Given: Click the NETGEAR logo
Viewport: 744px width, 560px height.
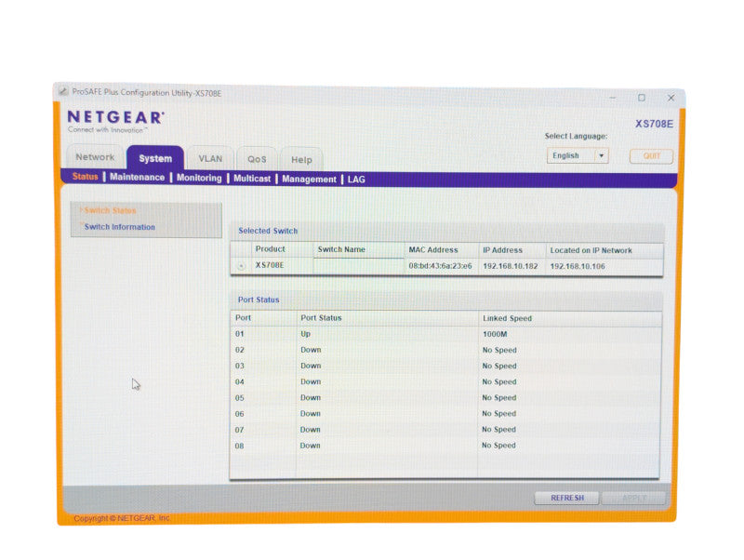Looking at the screenshot, I should (115, 118).
